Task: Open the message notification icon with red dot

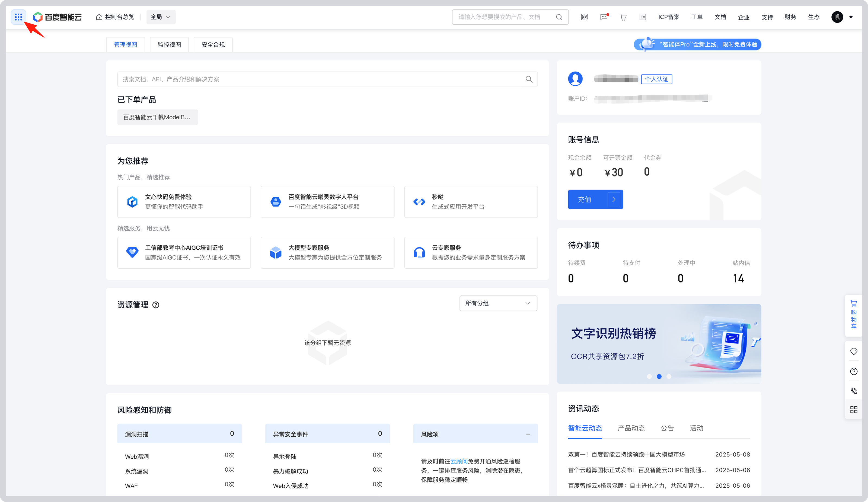Action: 604,17
